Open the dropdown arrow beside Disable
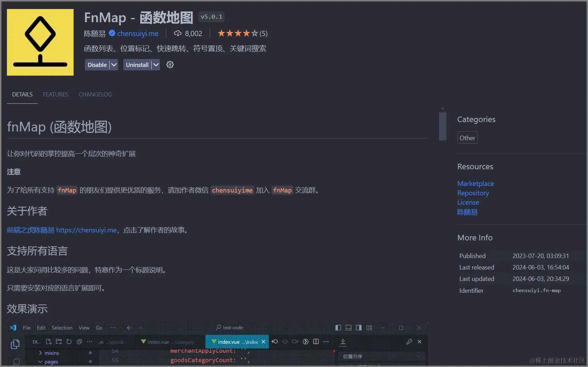Screen dimensions: 588x367 (114, 65)
